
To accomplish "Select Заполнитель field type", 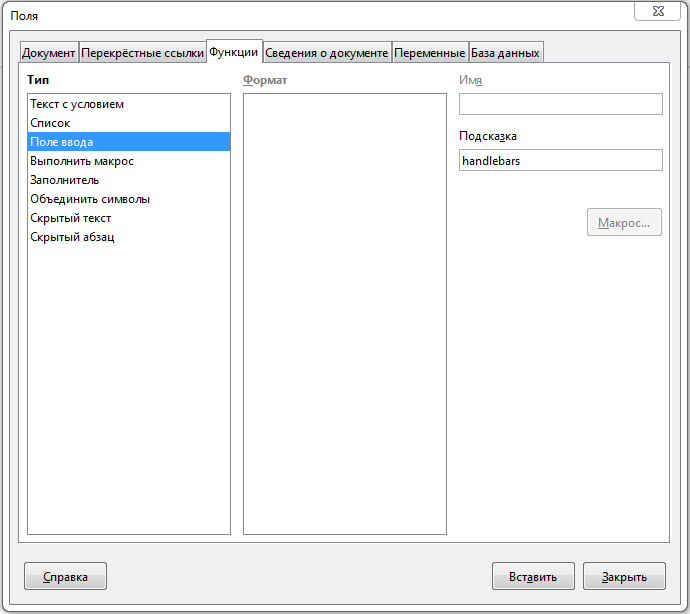I will click(65, 180).
